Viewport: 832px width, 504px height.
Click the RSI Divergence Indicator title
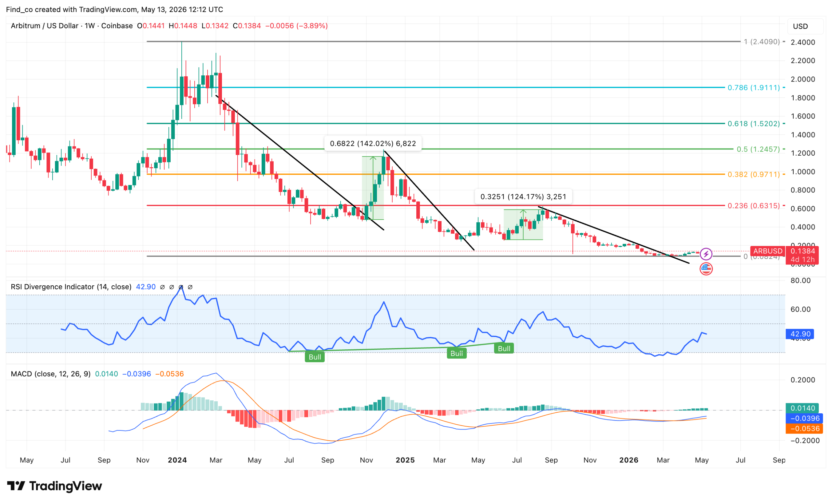coord(71,287)
